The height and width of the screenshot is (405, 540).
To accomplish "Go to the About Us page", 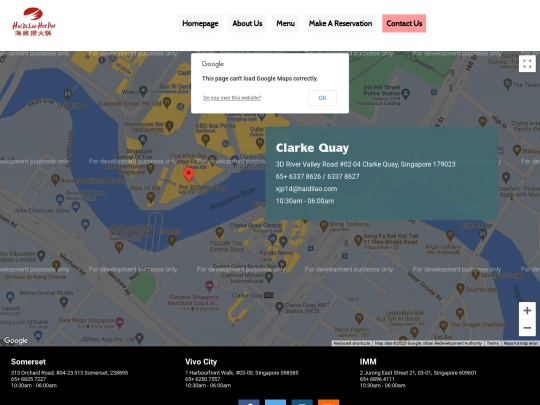I will pos(247,23).
